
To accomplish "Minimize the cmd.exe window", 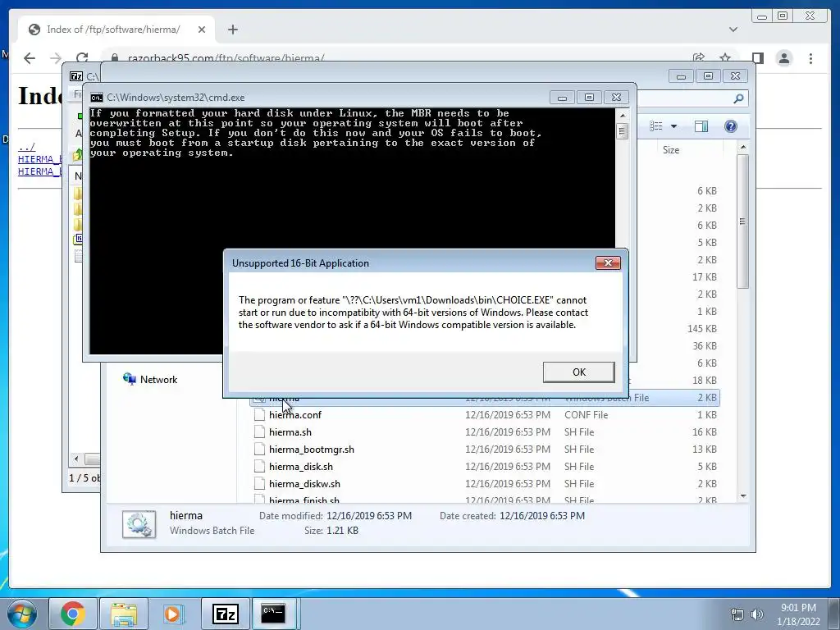I will (x=562, y=98).
